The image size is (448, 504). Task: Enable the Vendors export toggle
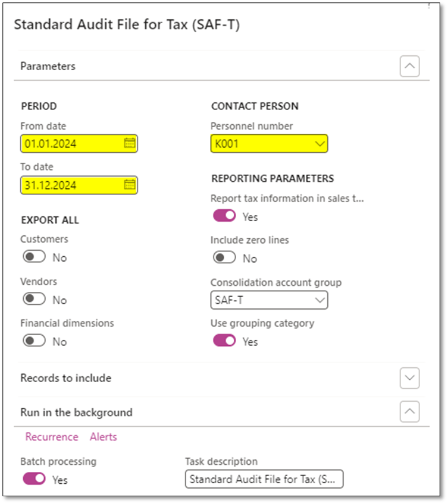35,300
